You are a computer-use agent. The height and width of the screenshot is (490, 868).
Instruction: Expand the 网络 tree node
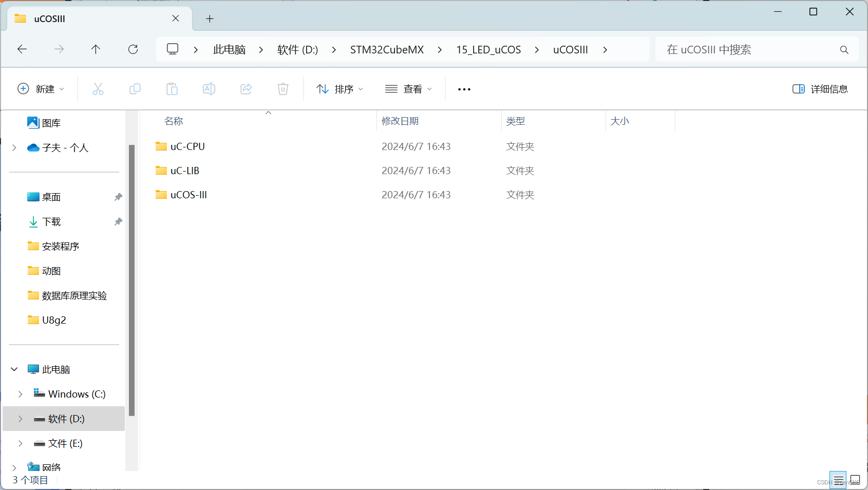coord(14,467)
